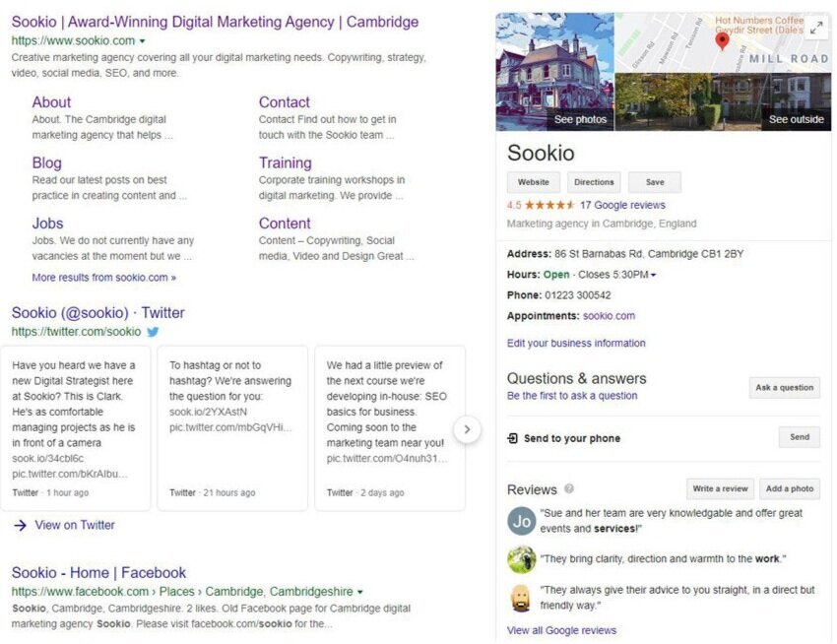837x644 pixels.
Task: Click the bearded cartoon reviewer avatar
Action: click(x=521, y=598)
